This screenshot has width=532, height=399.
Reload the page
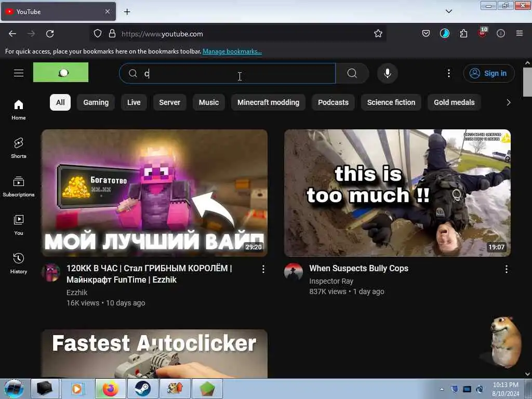(x=50, y=34)
